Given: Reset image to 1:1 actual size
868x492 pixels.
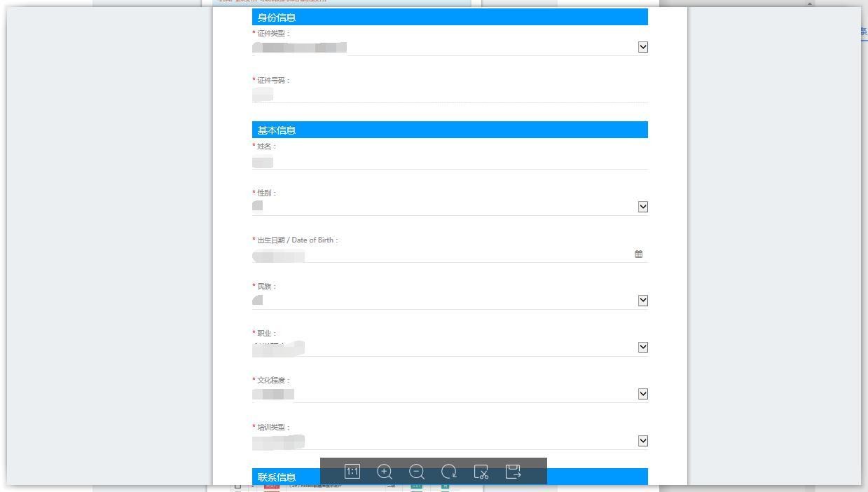Looking at the screenshot, I should coord(352,472).
